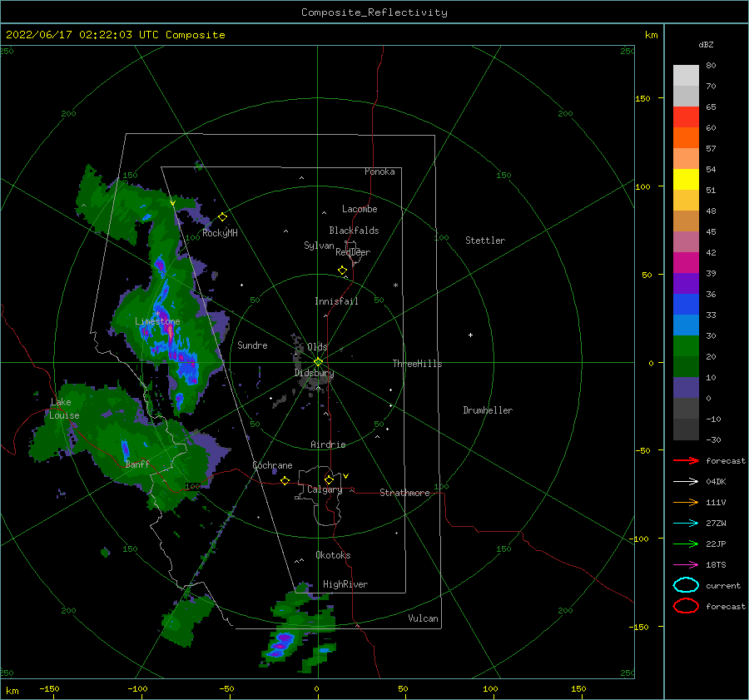
Task: Click the red forecast ellipse icon
Action: (x=686, y=606)
